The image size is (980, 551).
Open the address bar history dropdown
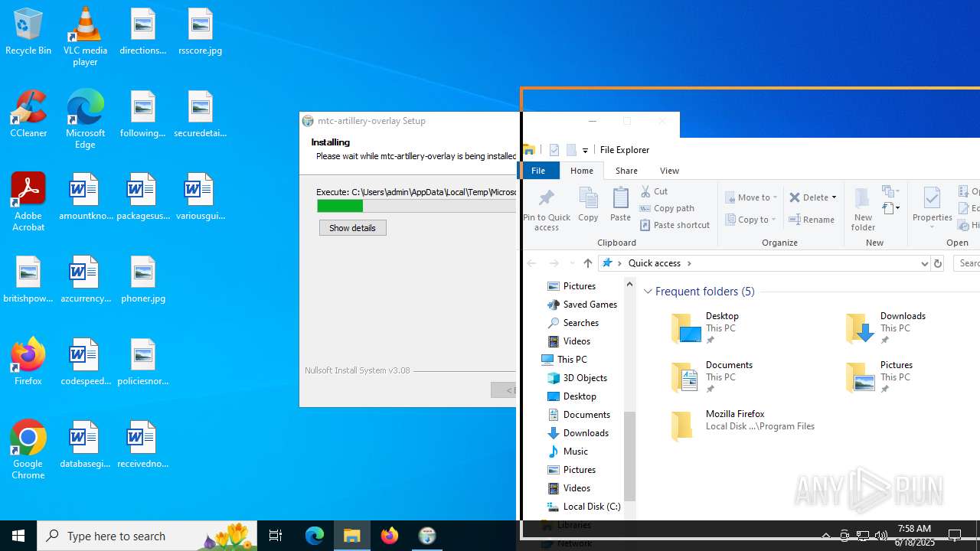click(924, 263)
